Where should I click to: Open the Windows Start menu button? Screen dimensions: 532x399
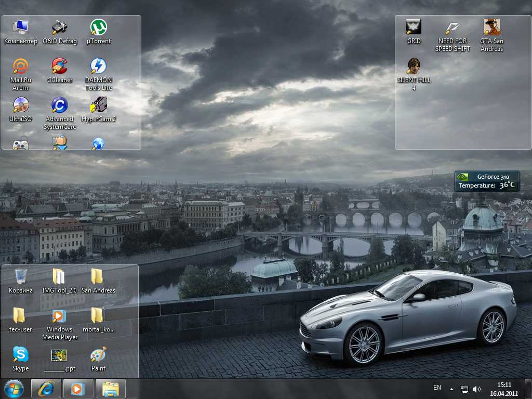coord(14,388)
